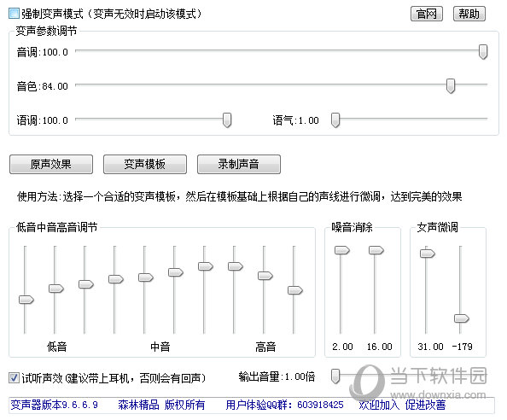Start 录制声音 record sound button
Screen dimensions: 507x420
click(x=239, y=164)
